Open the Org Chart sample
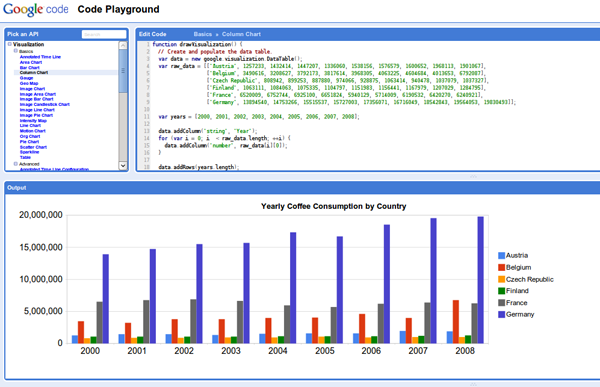 coord(30,136)
